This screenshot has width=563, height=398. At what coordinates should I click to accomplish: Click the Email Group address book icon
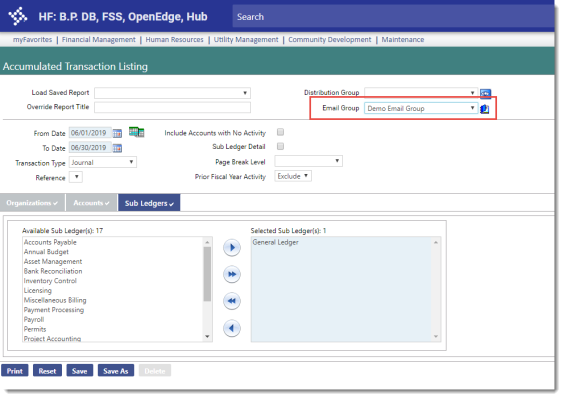pos(485,108)
